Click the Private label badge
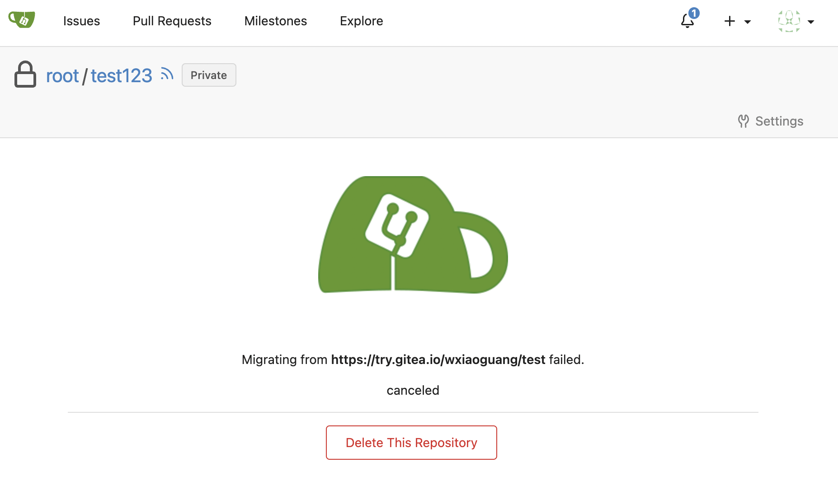This screenshot has height=504, width=838. [209, 75]
